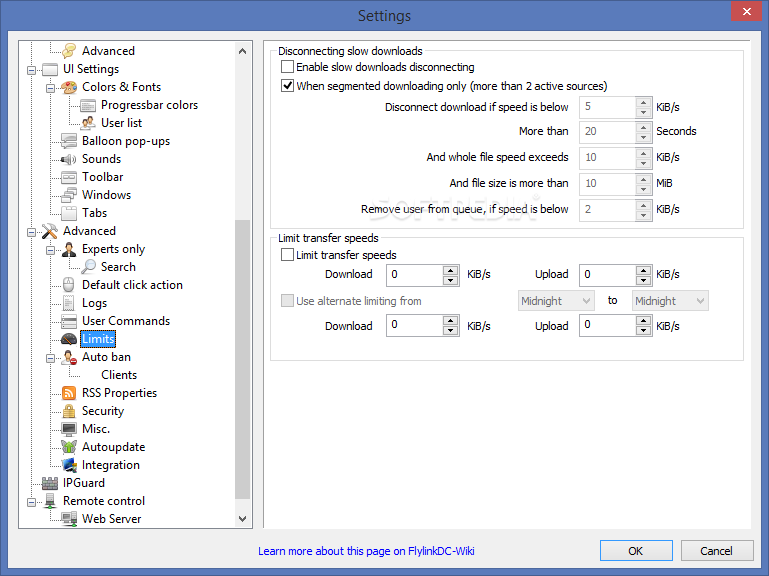This screenshot has width=769, height=576.
Task: Click the Autoupdate icon
Action: click(69, 447)
